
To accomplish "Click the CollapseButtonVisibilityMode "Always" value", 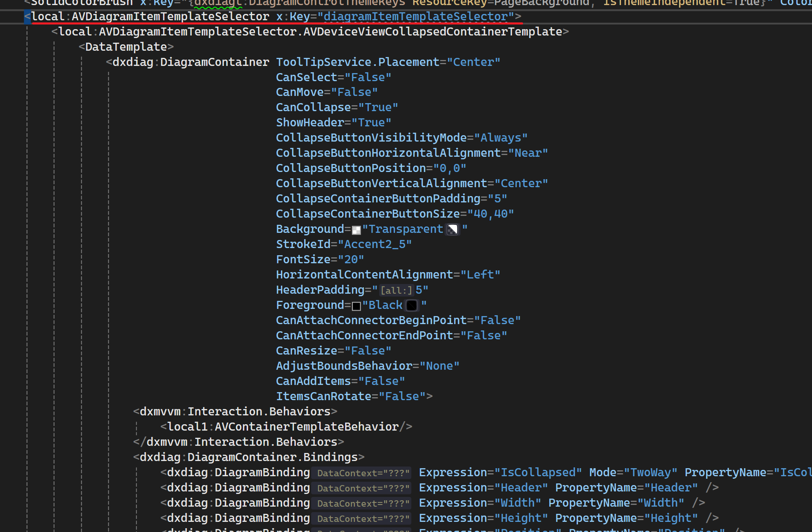I will [x=501, y=138].
